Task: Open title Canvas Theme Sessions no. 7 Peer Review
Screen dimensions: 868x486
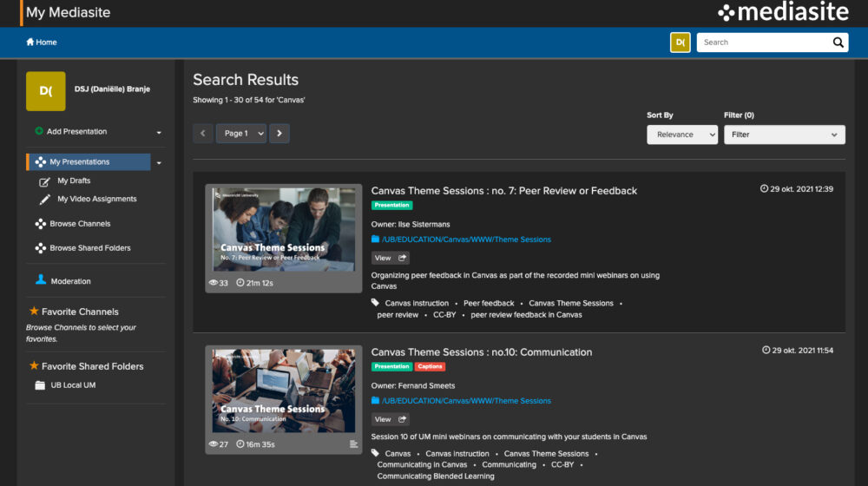Action: pyautogui.click(x=503, y=190)
